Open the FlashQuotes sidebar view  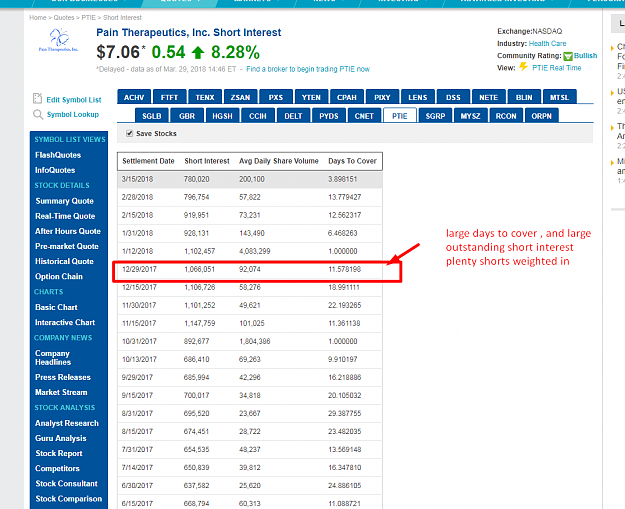pyautogui.click(x=58, y=155)
